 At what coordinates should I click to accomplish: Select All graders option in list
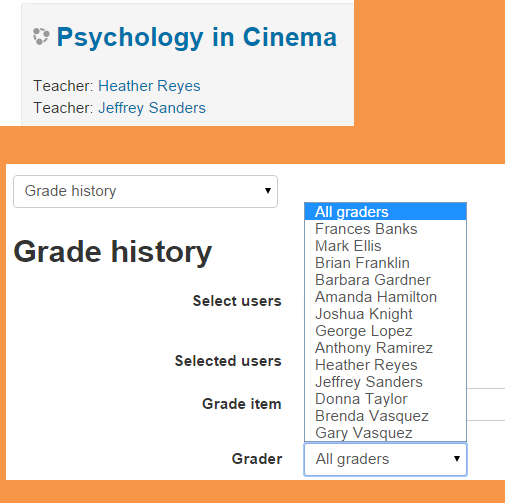coord(385,212)
